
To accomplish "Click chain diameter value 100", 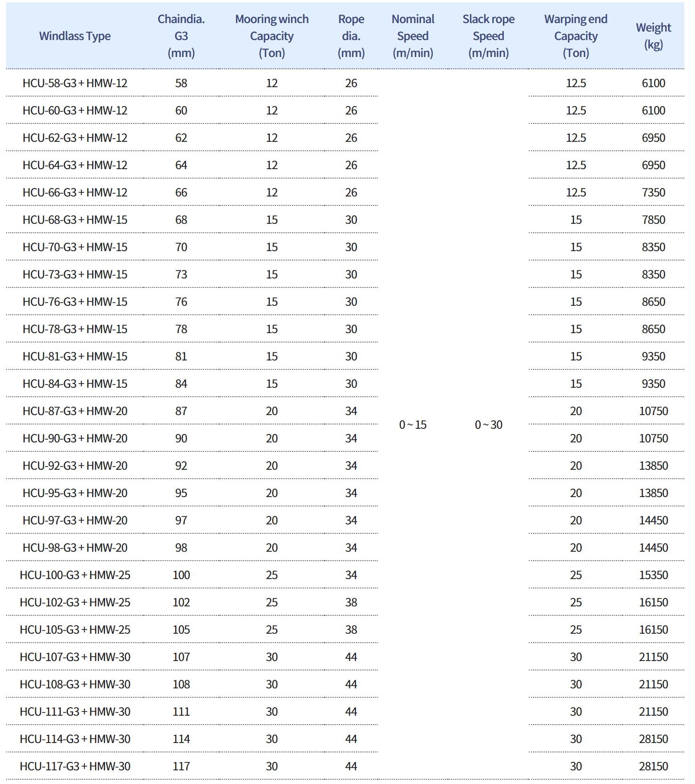I will coord(181,575).
